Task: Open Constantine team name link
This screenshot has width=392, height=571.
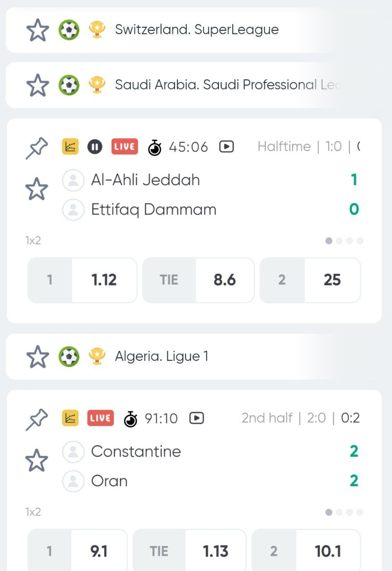Action: click(136, 451)
